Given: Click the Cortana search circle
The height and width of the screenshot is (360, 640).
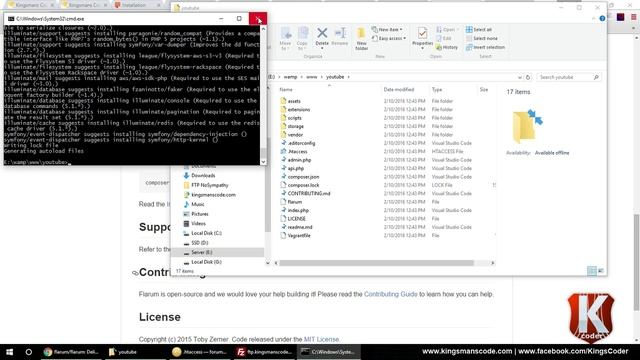Looking at the screenshot, I should 29,352.
